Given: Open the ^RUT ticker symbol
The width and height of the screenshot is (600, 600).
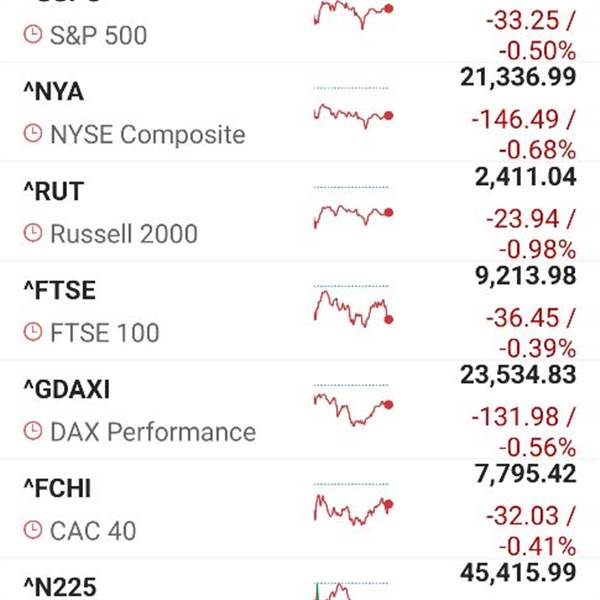Looking at the screenshot, I should 53,191.
